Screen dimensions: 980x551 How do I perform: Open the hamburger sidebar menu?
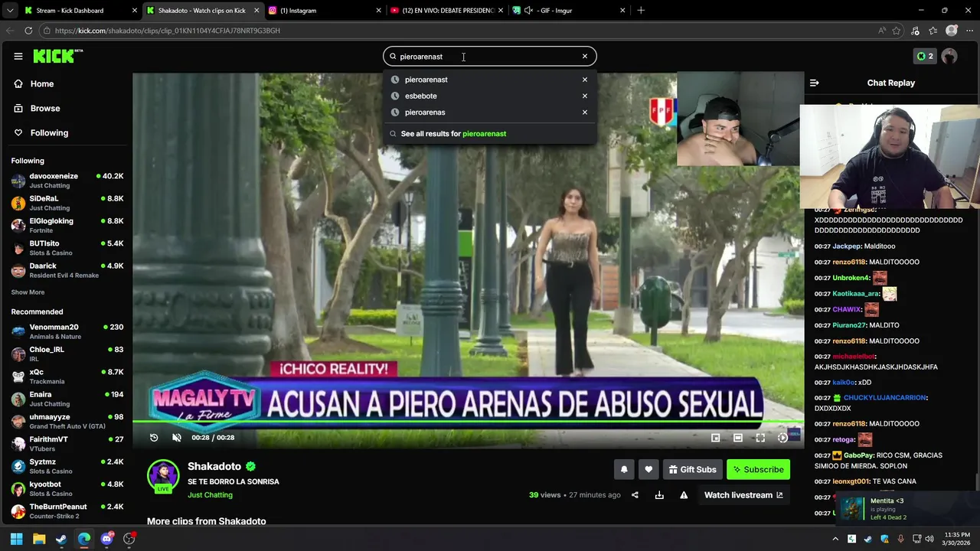[x=18, y=56]
